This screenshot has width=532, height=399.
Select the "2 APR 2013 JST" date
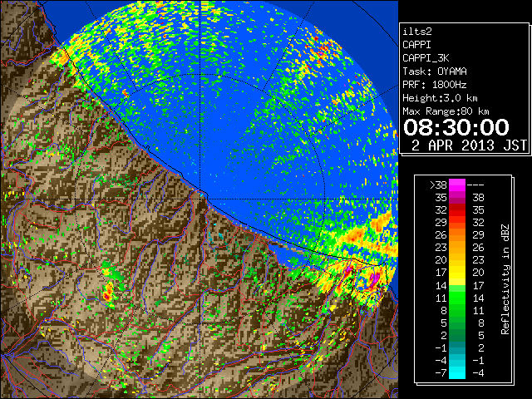coord(469,145)
